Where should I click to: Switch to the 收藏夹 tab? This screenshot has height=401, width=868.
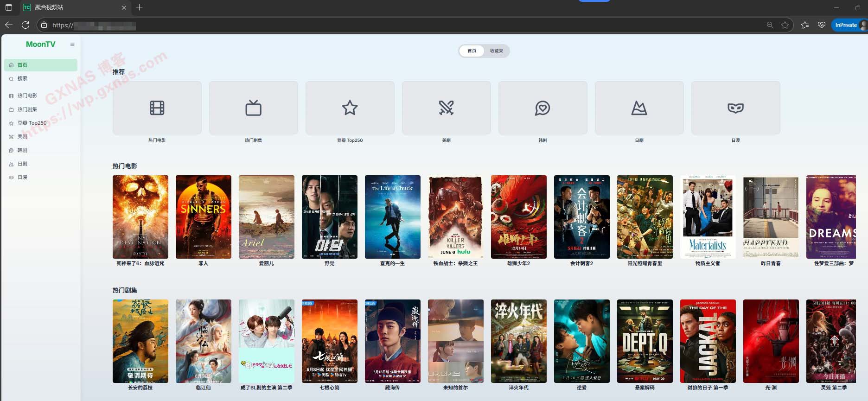coord(497,51)
